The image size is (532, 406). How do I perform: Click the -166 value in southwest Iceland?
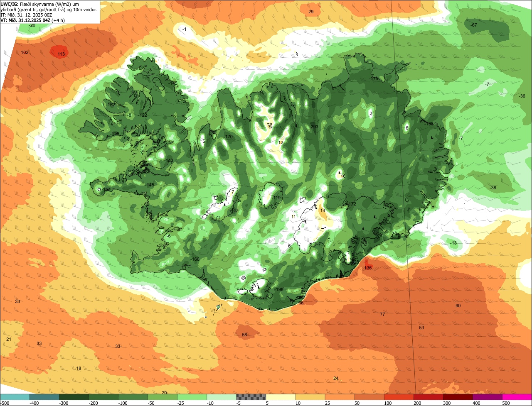coord(195,259)
